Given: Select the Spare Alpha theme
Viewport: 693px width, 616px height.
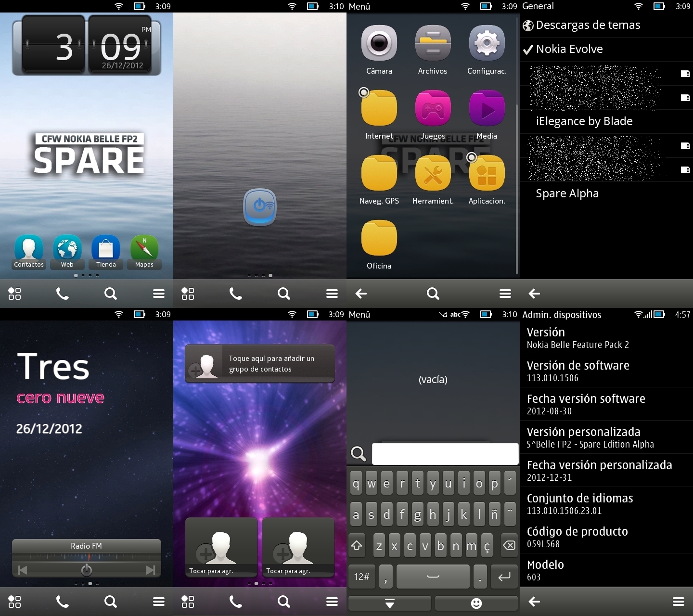Looking at the screenshot, I should tap(606, 193).
